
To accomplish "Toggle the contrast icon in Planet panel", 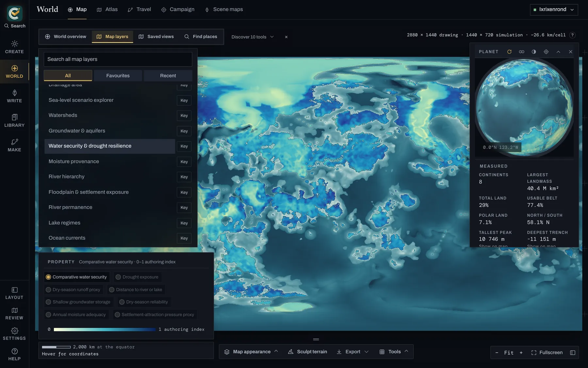I will click(x=534, y=52).
